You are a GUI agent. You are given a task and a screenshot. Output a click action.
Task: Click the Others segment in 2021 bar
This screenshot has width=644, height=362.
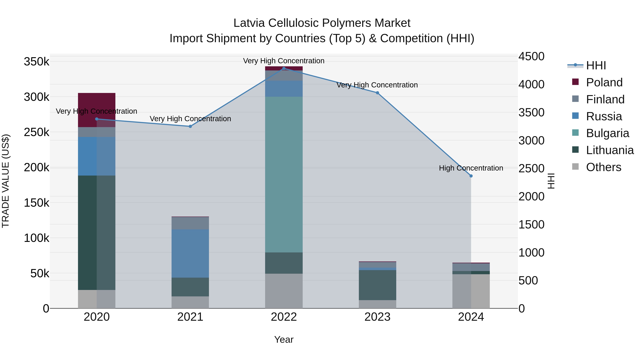(x=190, y=302)
